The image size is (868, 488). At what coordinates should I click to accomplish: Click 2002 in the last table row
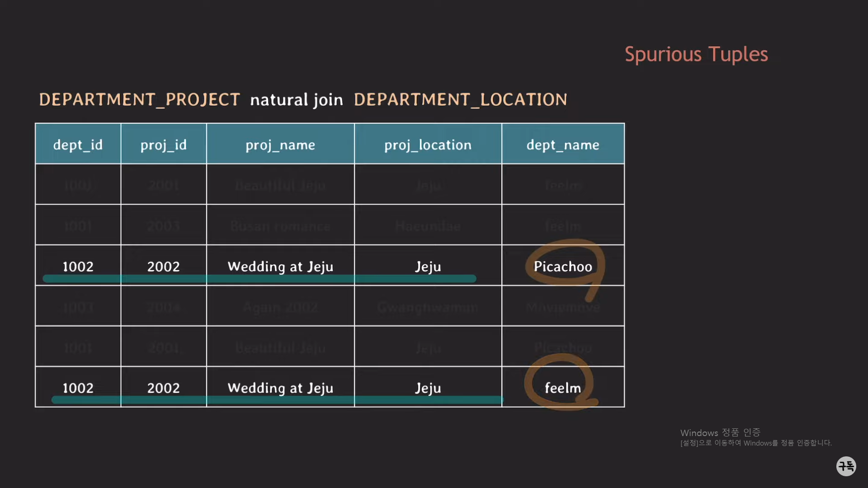(x=163, y=388)
